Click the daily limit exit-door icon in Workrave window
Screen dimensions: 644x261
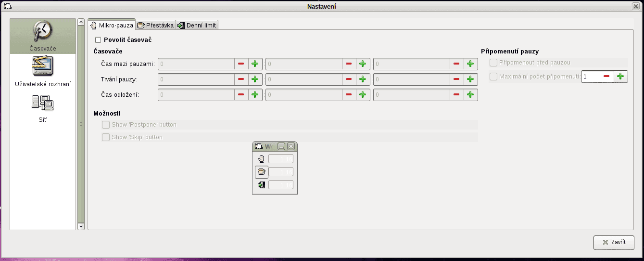261,185
